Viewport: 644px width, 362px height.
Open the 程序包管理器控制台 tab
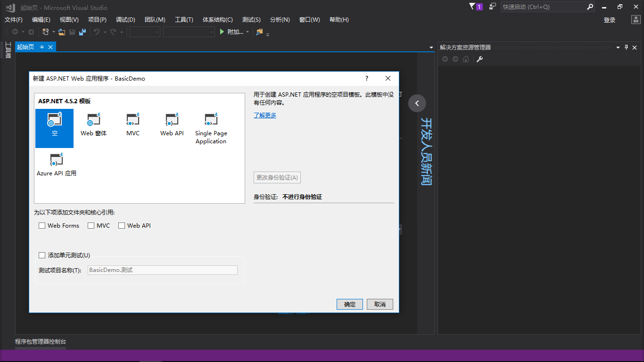click(x=41, y=342)
